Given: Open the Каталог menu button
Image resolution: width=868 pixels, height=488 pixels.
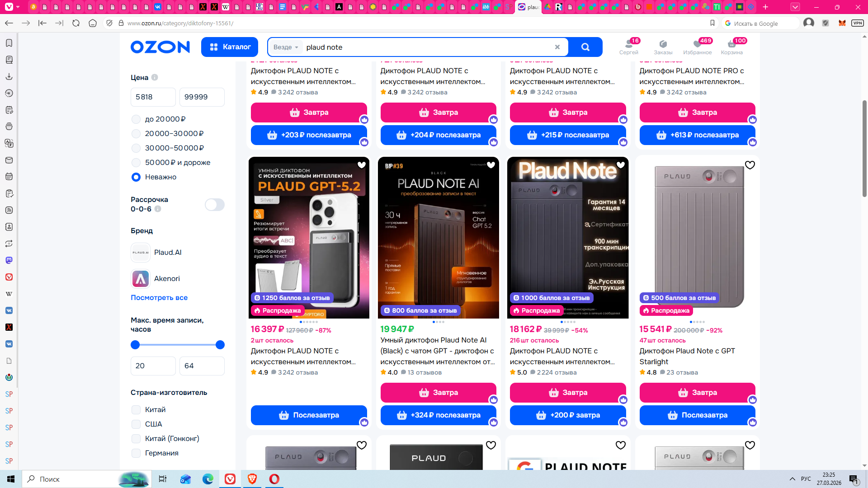Looking at the screenshot, I should tap(230, 47).
